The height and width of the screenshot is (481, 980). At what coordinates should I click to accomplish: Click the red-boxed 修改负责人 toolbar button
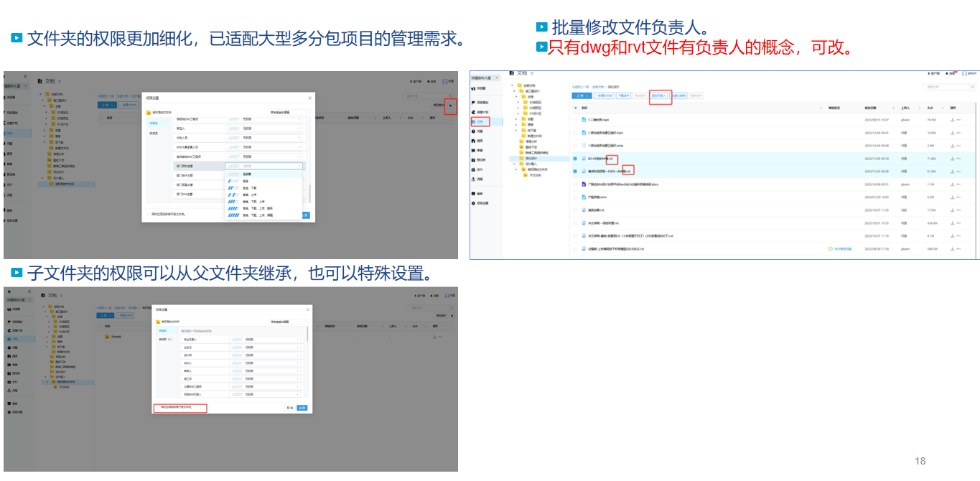659,95
